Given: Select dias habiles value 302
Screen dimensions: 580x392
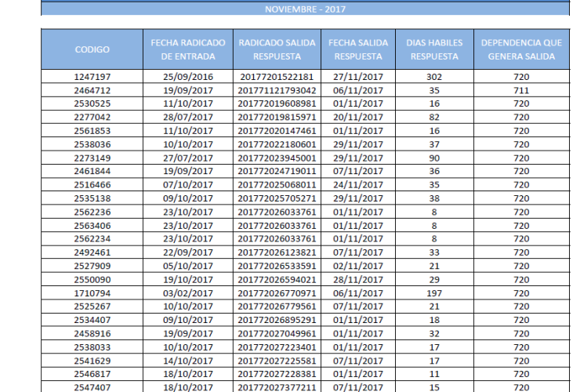Looking at the screenshot, I should 434,77.
